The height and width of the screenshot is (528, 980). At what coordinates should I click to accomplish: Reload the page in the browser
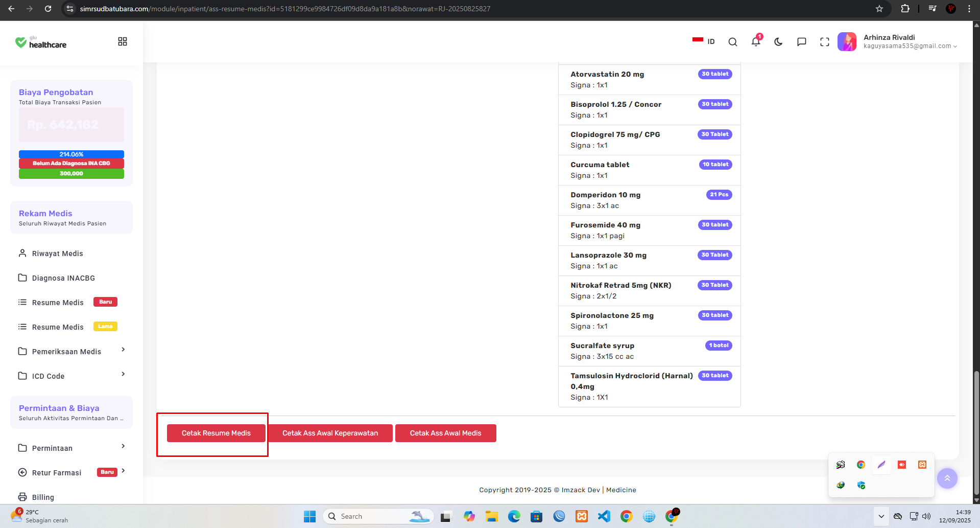48,9
